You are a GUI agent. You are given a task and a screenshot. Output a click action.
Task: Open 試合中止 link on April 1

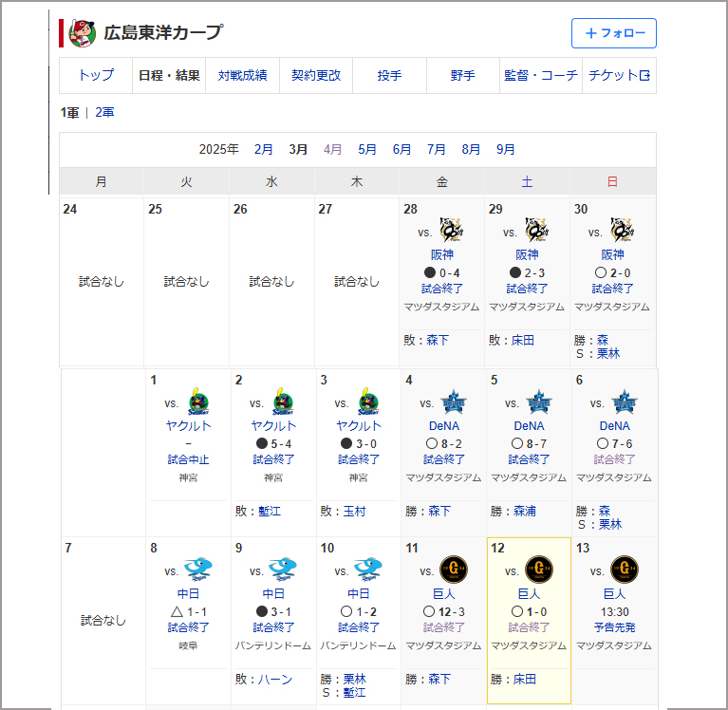coord(188,459)
